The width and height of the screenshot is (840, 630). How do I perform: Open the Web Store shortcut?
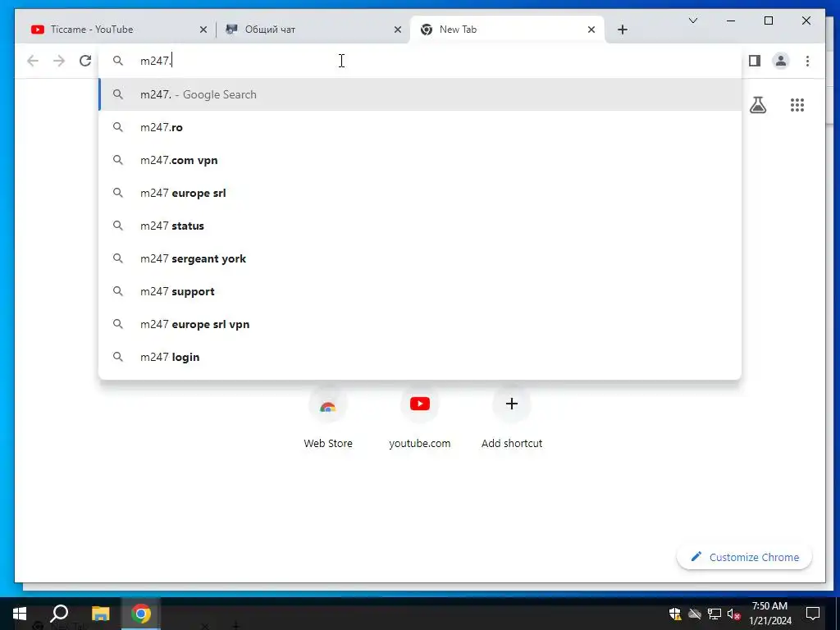pyautogui.click(x=328, y=419)
